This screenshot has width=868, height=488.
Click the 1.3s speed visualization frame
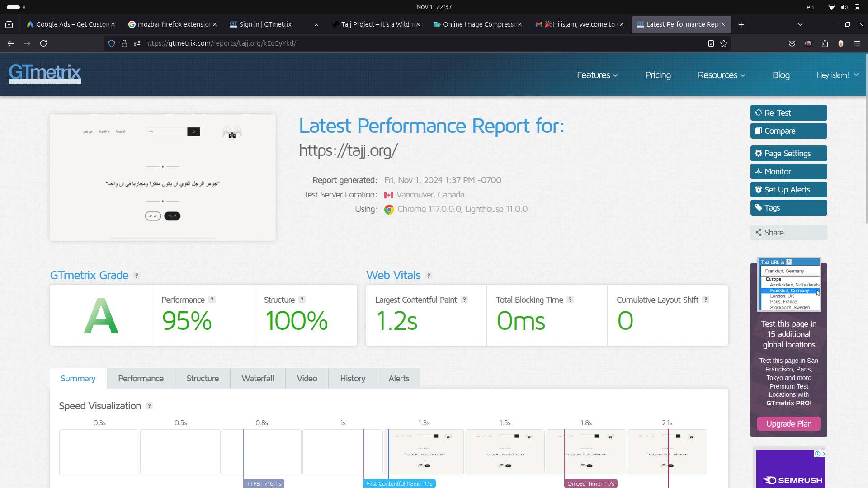tap(424, 451)
